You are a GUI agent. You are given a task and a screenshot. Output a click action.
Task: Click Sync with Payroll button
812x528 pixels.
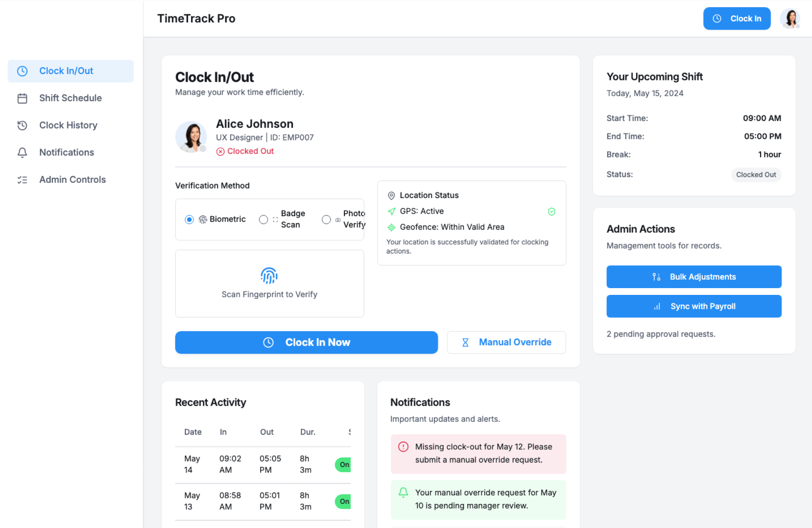(694, 306)
